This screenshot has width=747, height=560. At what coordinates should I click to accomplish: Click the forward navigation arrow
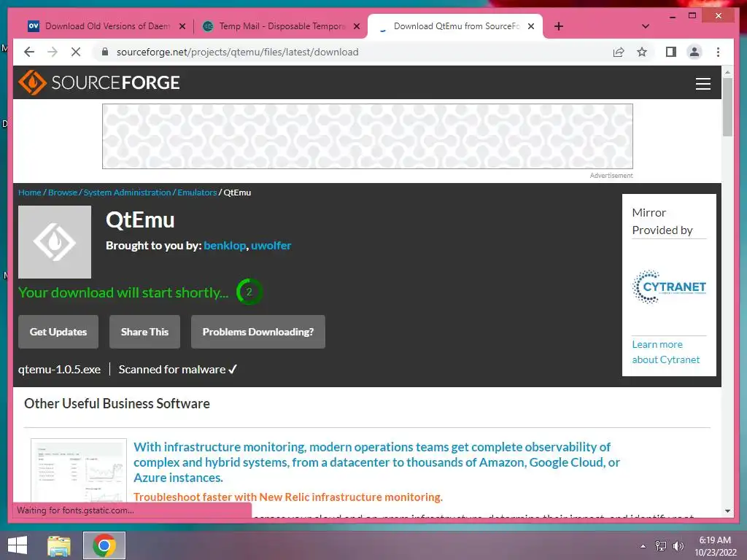click(53, 52)
